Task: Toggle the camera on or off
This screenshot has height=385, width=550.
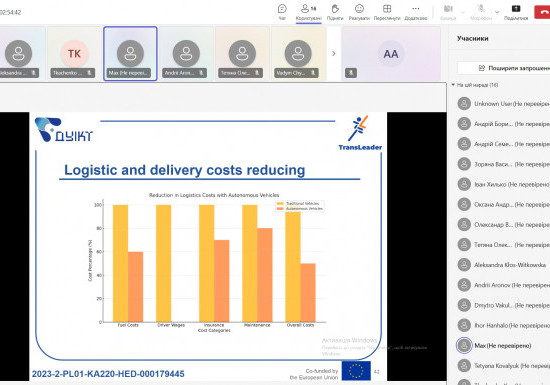Action: click(x=448, y=9)
